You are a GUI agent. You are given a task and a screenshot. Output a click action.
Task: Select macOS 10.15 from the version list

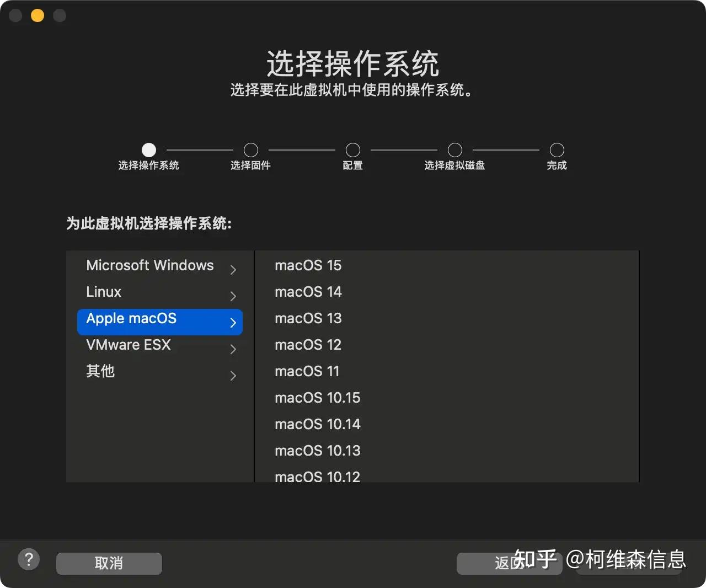click(318, 398)
